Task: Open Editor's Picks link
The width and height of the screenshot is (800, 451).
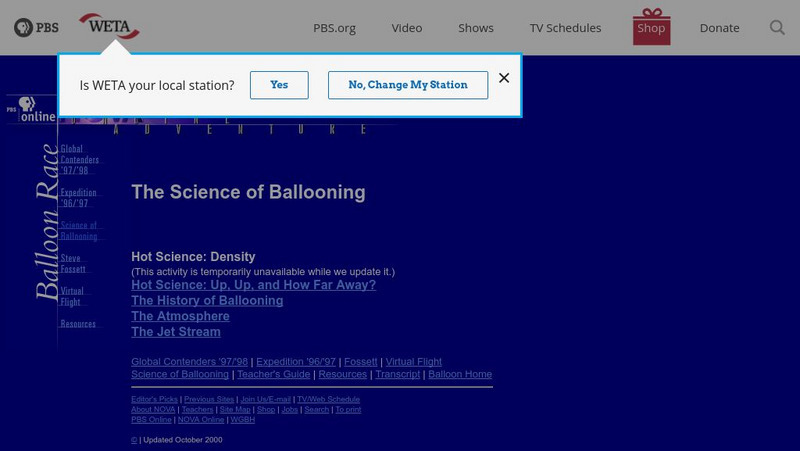Action: pos(154,399)
